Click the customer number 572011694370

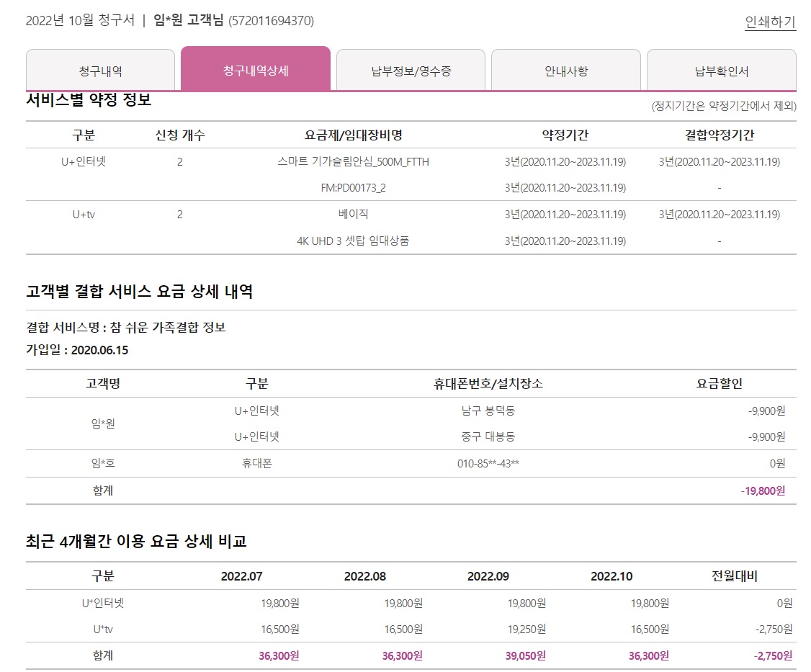271,21
